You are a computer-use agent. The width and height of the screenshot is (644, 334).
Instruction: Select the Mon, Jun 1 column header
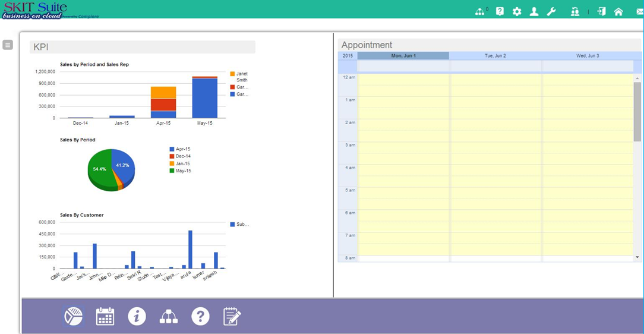pos(403,56)
